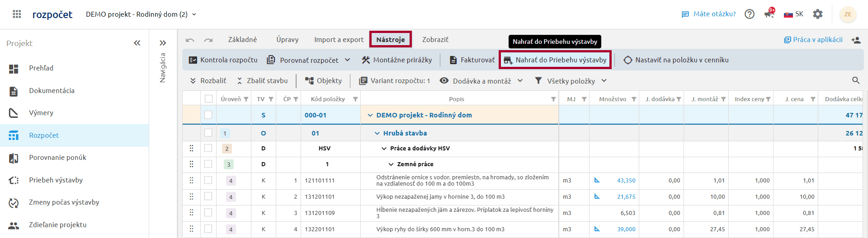Open the DEMO projekt selector dropdown
Viewport: 868px width, 238px height.
pos(141,14)
